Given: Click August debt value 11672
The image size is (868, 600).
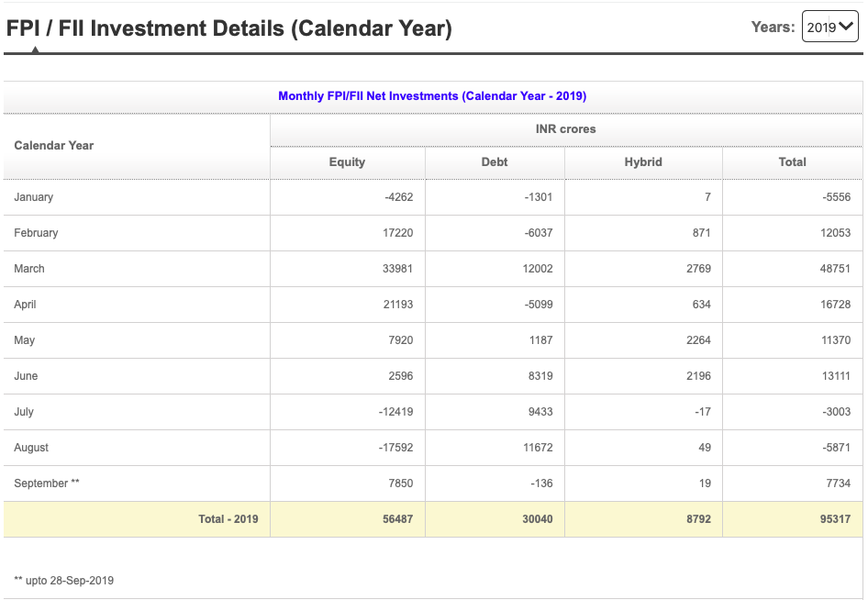Looking at the screenshot, I should [x=538, y=447].
